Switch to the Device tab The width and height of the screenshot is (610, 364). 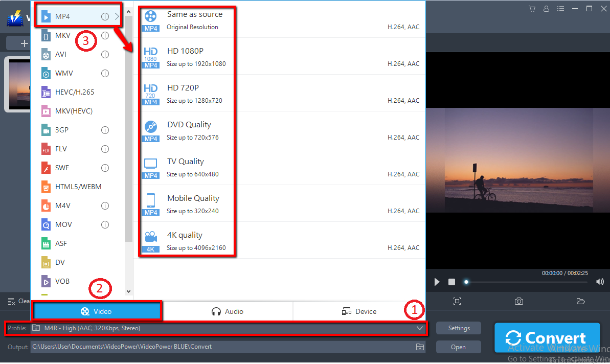[x=359, y=310]
